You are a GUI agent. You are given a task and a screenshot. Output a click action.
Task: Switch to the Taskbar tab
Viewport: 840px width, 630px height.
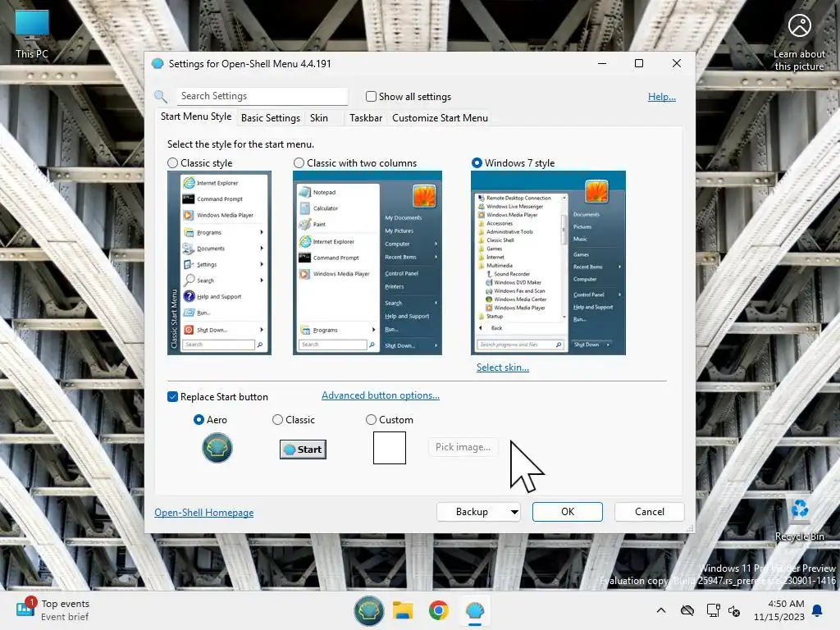366,118
